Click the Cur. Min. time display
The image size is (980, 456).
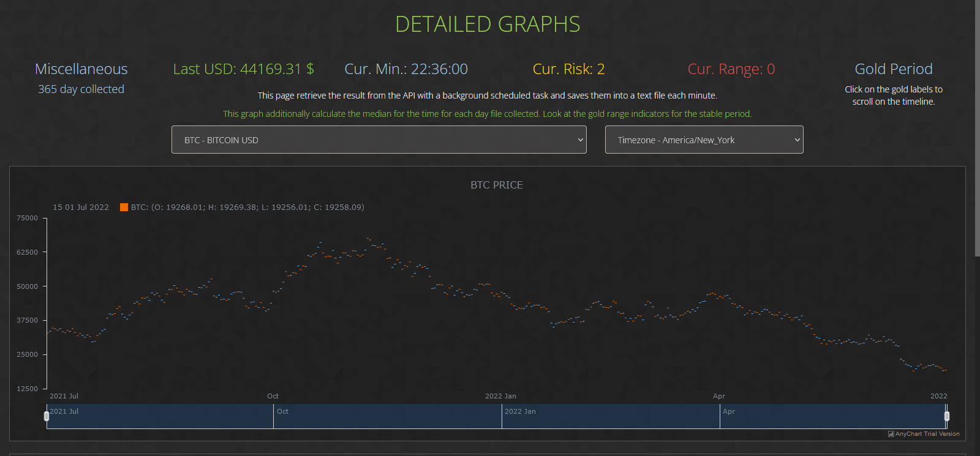(x=406, y=69)
